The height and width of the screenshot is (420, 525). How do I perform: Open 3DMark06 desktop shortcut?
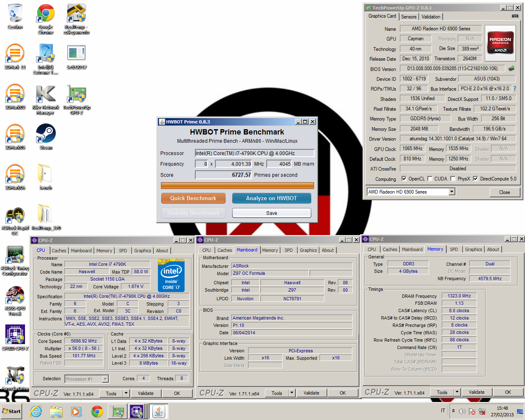(15, 177)
